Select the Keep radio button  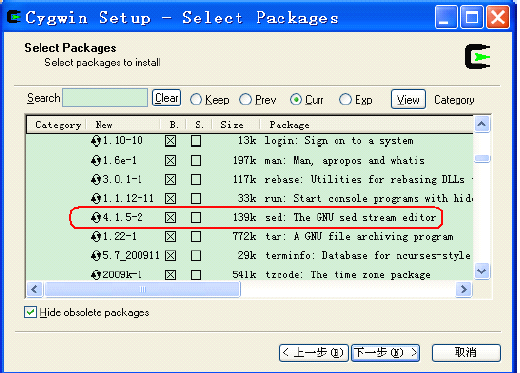click(196, 99)
